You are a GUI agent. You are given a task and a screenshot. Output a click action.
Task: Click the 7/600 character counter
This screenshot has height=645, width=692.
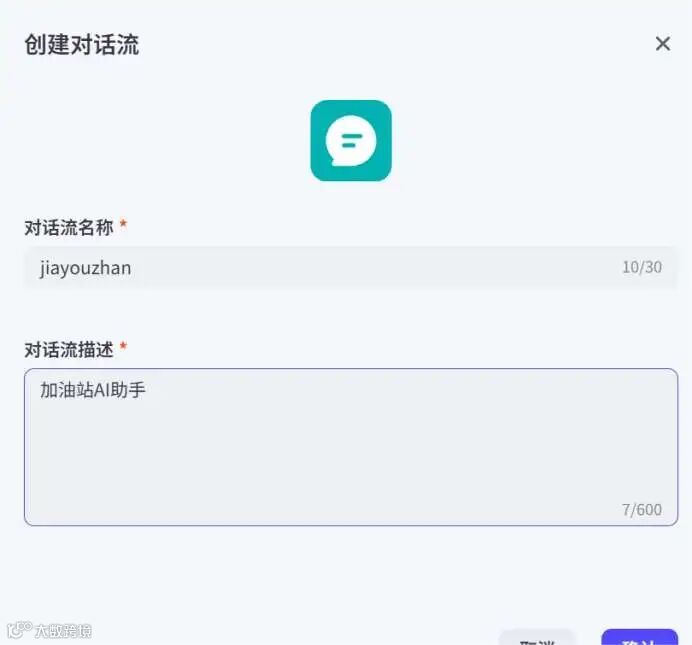coord(642,510)
